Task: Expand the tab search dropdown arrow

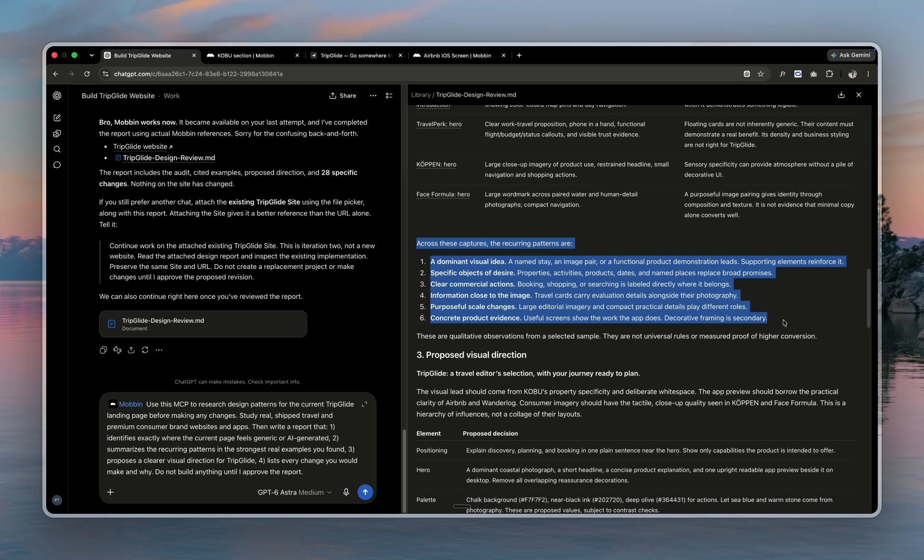Action: [x=91, y=55]
